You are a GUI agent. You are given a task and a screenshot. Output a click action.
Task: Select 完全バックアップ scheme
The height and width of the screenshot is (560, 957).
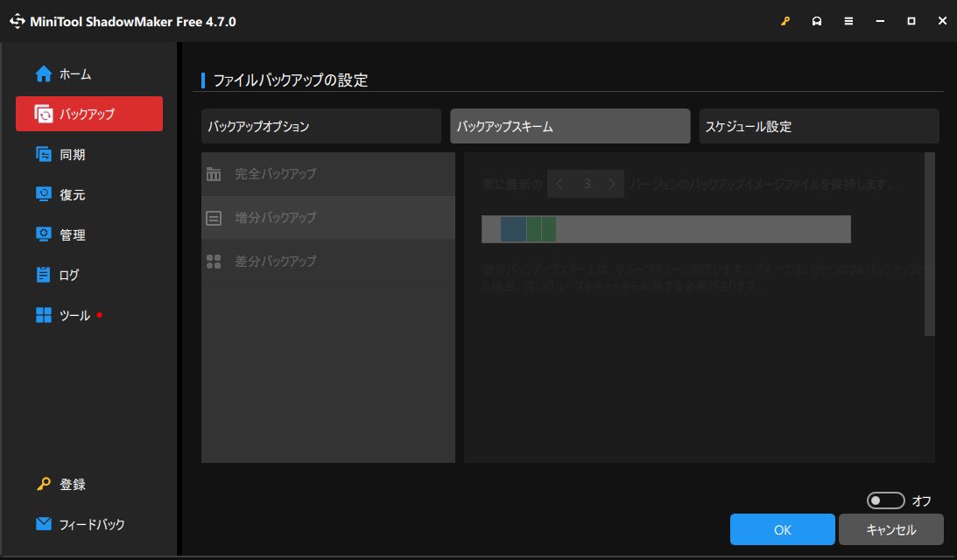tap(328, 174)
